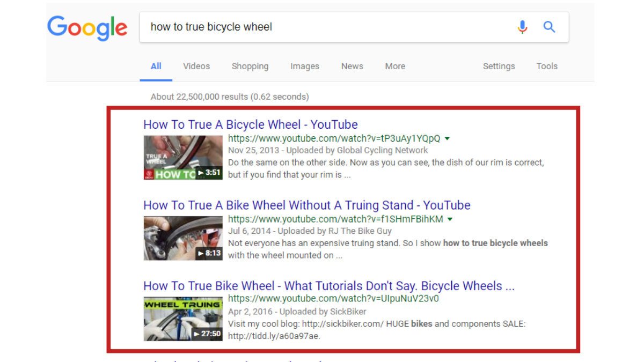Viewport: 644px width, 362px height.
Task: Open the News tab
Action: [x=352, y=66]
